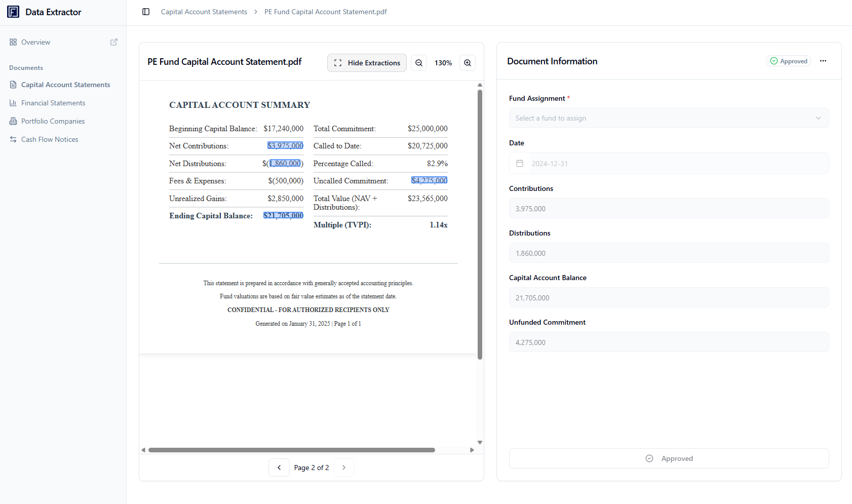The image size is (852, 504).
Task: Navigate to Capital Account Statements via breadcrumb
Action: [x=204, y=12]
